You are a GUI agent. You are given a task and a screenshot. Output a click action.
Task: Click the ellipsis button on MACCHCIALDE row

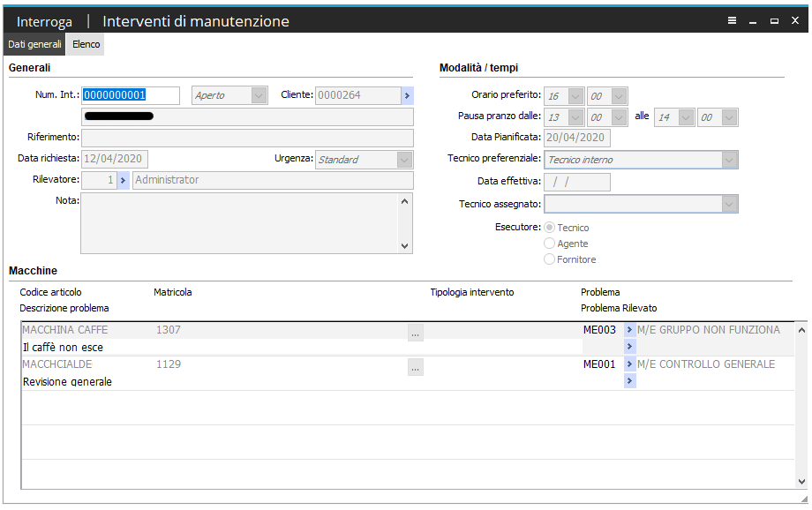point(416,368)
